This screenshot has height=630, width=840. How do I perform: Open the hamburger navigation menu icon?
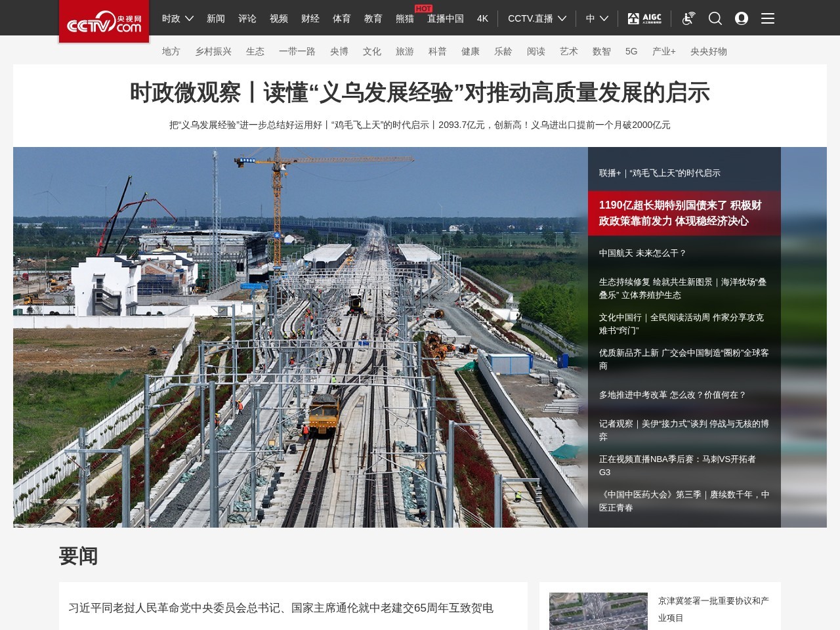(x=767, y=18)
